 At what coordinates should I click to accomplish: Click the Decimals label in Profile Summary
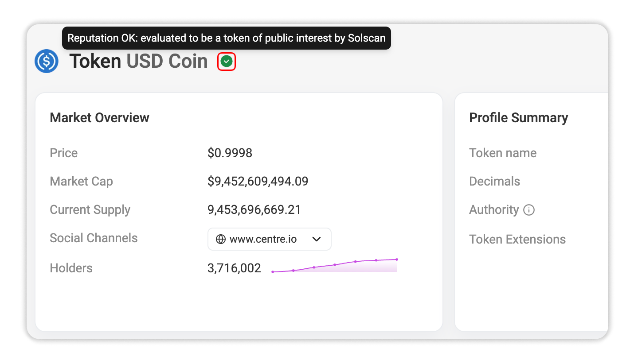coord(494,182)
